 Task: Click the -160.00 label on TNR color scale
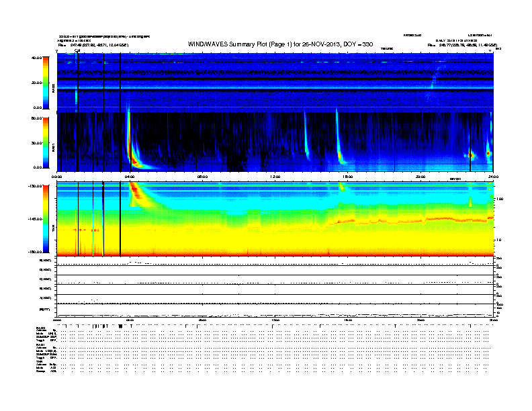click(36, 252)
